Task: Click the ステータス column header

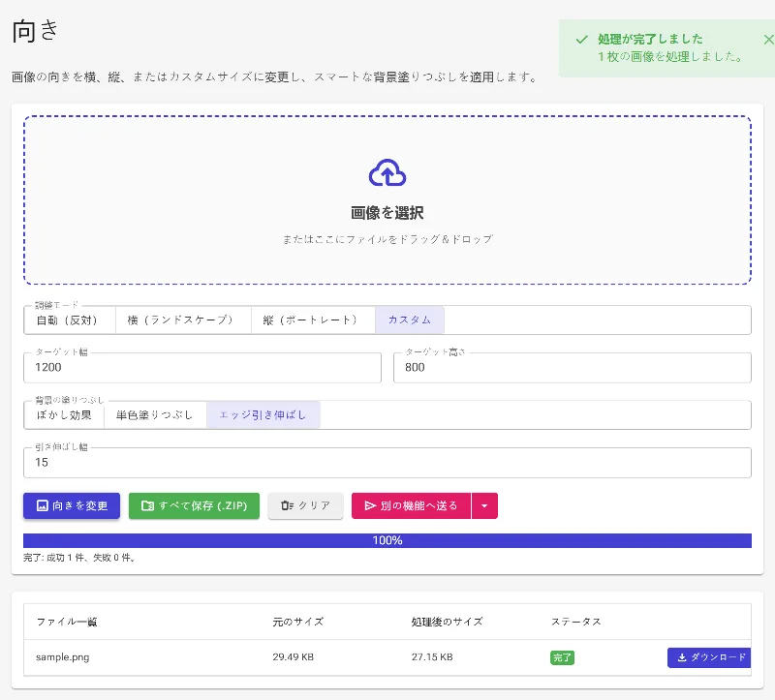Action: point(576,622)
